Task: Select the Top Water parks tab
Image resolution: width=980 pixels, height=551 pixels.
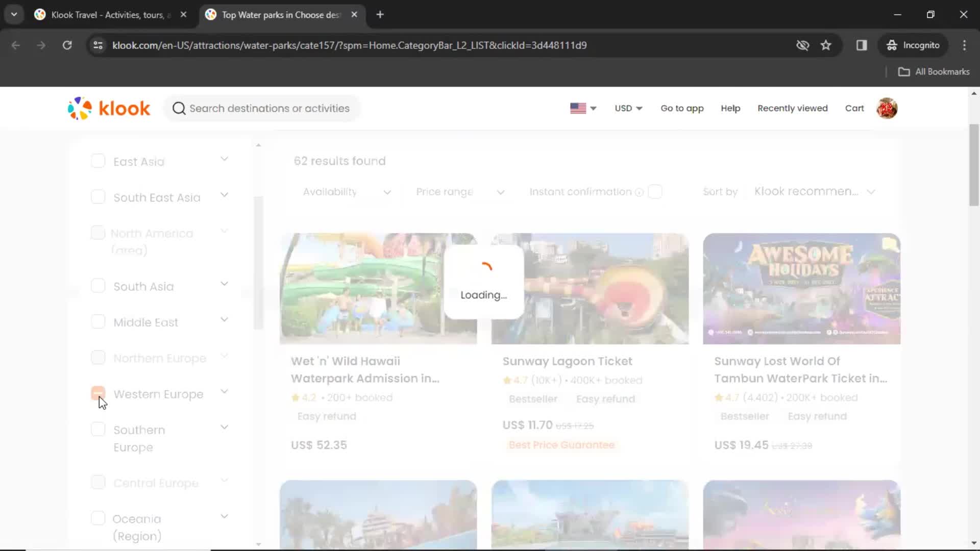Action: pyautogui.click(x=281, y=15)
